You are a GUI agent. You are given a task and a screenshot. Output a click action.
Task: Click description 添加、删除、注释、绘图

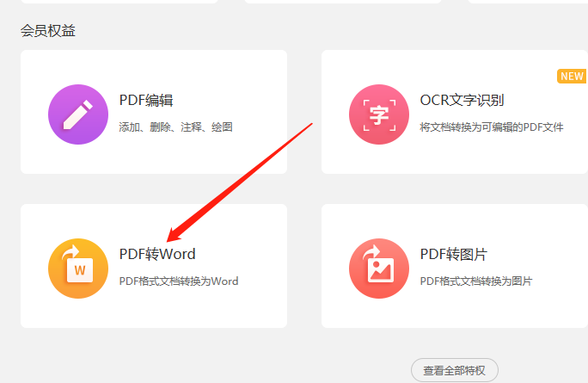tap(176, 127)
